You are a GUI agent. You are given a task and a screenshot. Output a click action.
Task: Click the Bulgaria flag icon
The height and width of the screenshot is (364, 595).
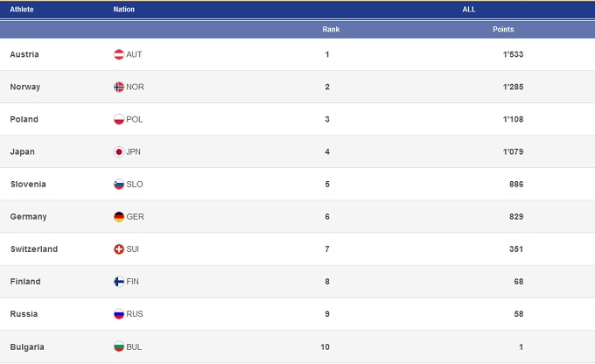pyautogui.click(x=119, y=346)
